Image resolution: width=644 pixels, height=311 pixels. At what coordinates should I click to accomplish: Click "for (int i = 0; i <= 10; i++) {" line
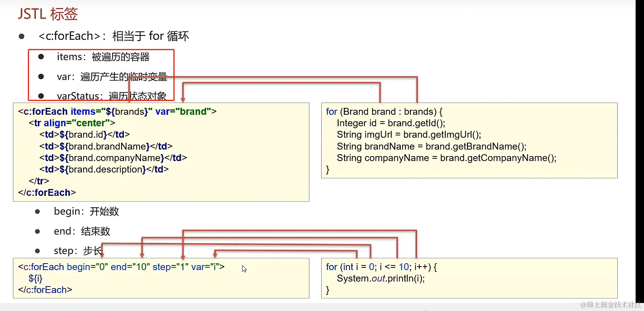[x=382, y=267]
